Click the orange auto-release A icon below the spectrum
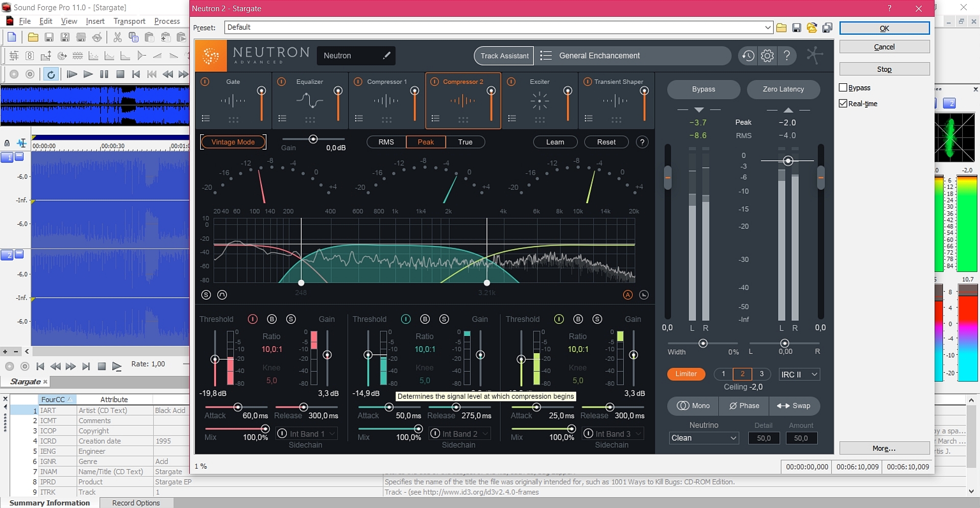Image resolution: width=980 pixels, height=508 pixels. (x=628, y=295)
